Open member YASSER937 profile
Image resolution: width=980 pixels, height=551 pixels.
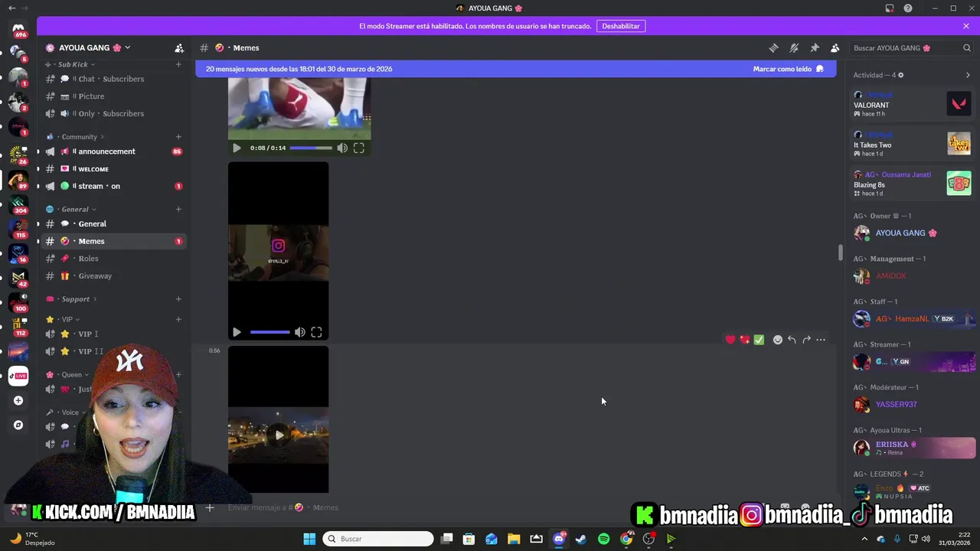(x=912, y=404)
